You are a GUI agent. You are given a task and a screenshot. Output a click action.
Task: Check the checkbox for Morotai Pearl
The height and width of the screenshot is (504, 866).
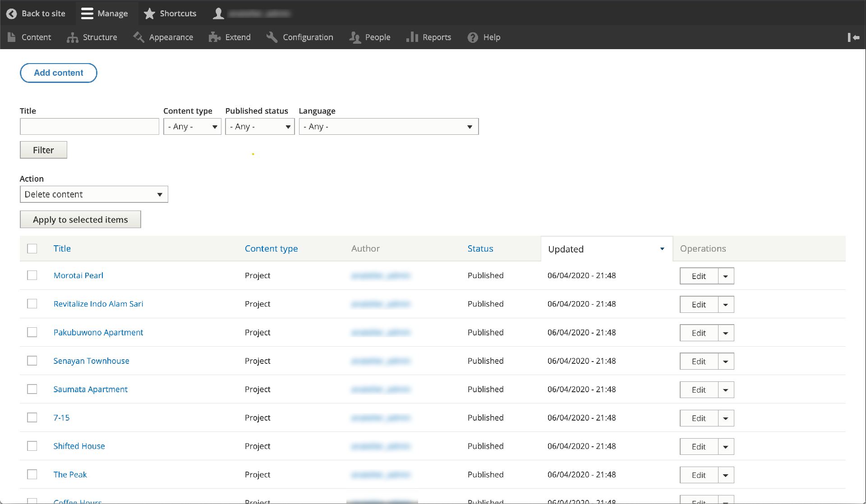click(x=32, y=275)
